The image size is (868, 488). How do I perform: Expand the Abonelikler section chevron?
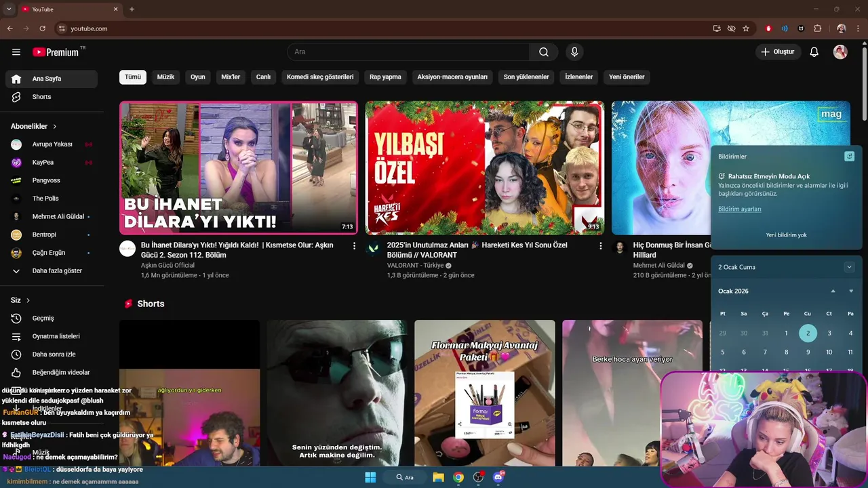point(55,127)
